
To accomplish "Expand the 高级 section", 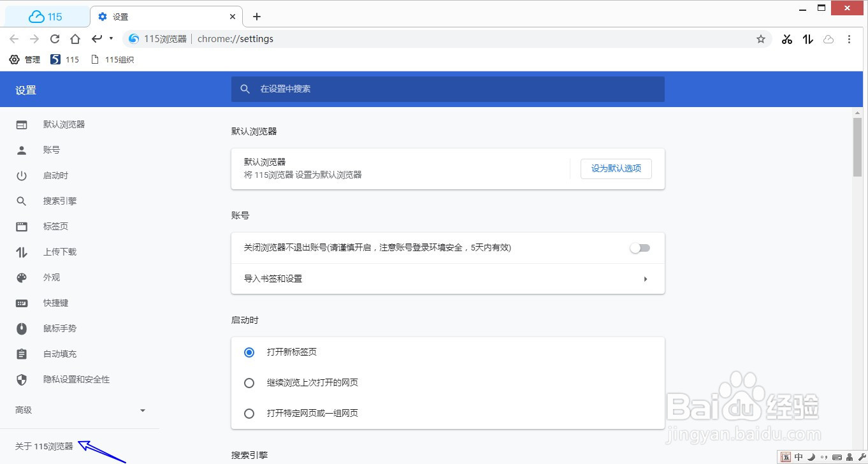I will (x=80, y=410).
